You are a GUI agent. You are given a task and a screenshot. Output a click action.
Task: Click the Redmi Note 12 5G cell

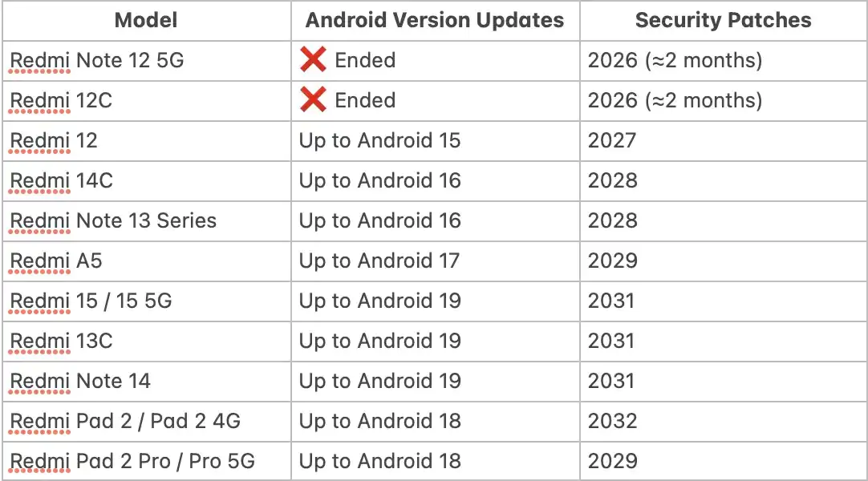(97, 60)
